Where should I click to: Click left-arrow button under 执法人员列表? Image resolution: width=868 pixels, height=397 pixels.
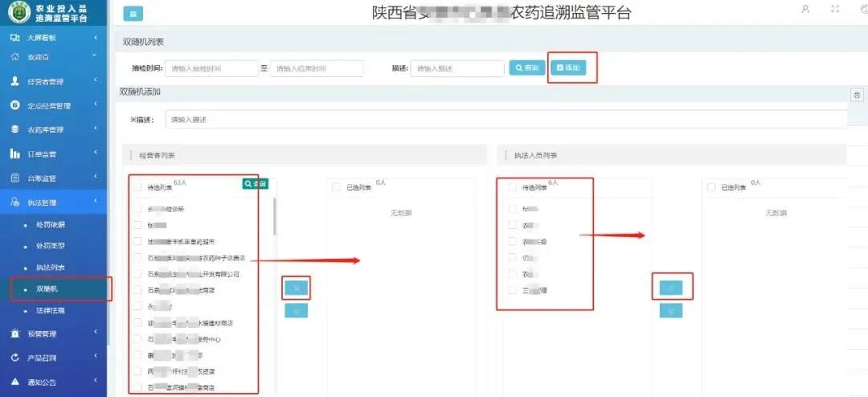tap(670, 311)
